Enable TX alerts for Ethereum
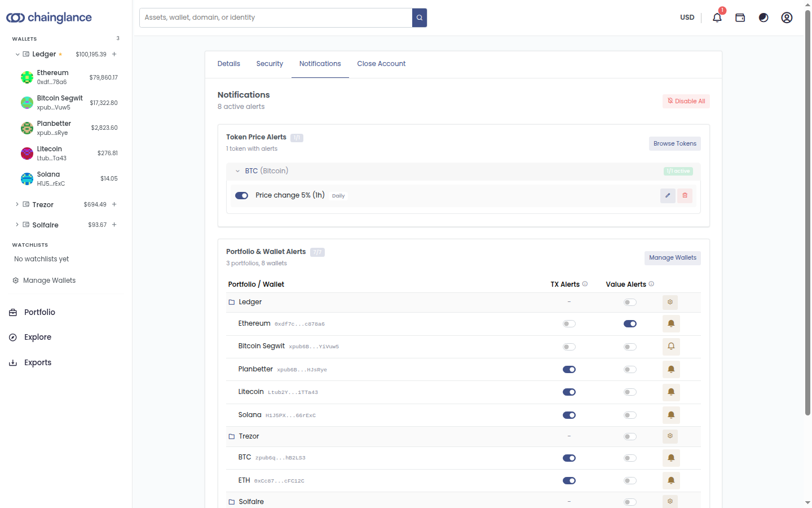 (569, 324)
